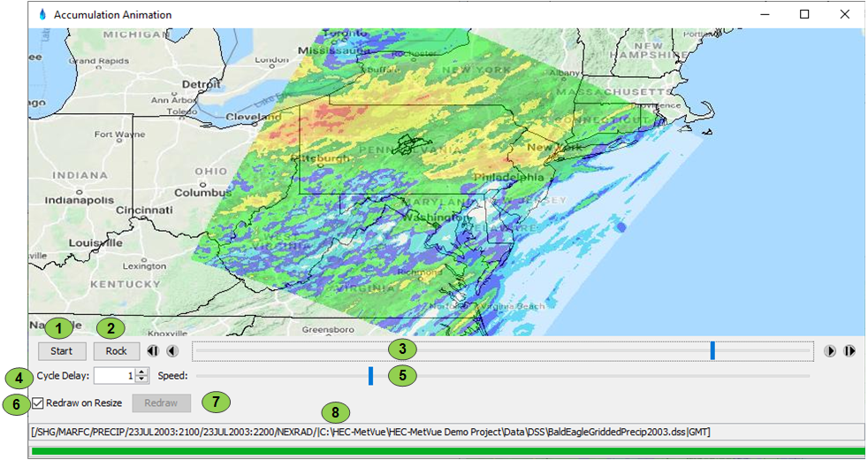Click the Rock playback button
The height and width of the screenshot is (460, 868).
[117, 351]
